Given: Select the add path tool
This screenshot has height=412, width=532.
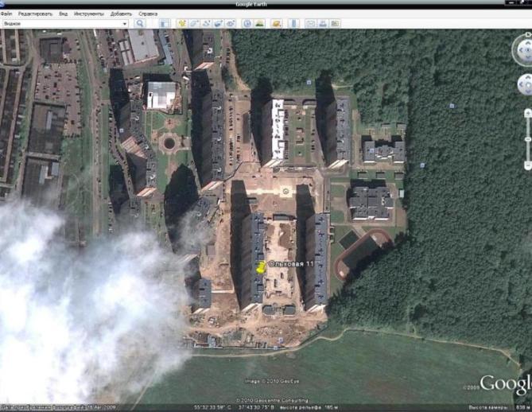Looking at the screenshot, I should tap(206, 24).
